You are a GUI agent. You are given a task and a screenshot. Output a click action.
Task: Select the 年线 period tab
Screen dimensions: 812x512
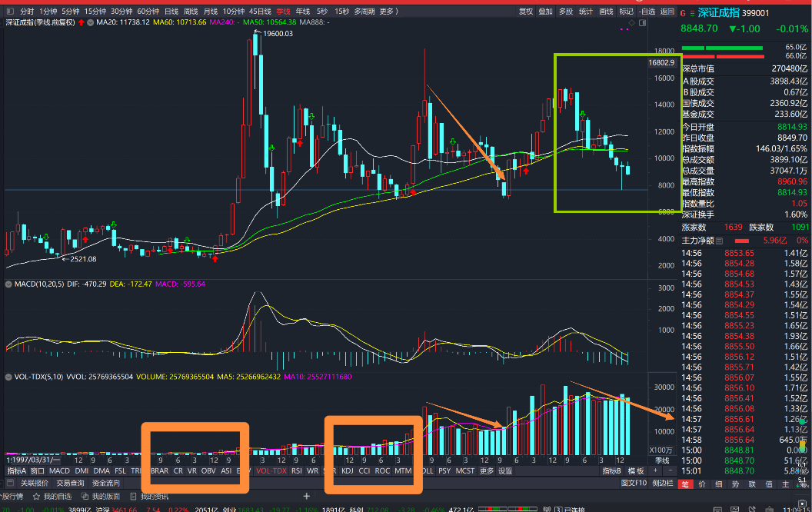(304, 12)
